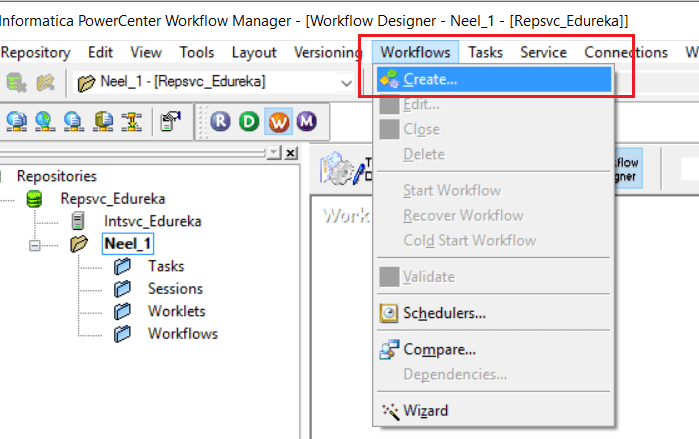The image size is (699, 439).
Task: Open the Repository Manager with the R icon
Action: point(220,121)
